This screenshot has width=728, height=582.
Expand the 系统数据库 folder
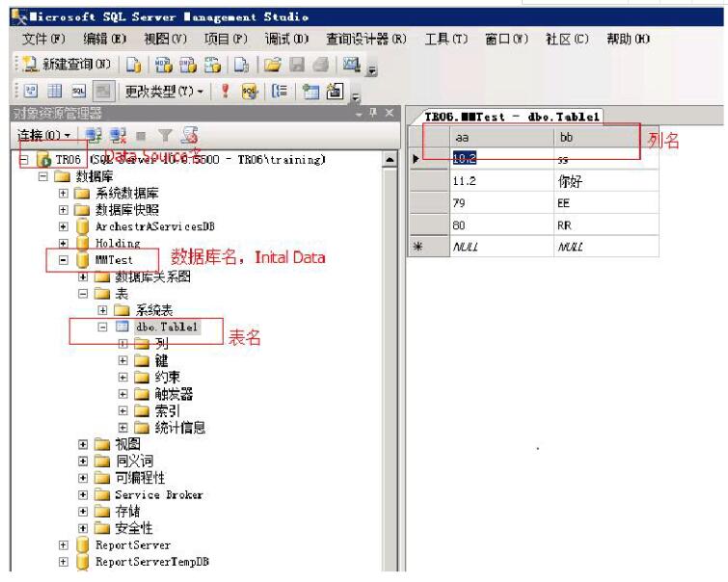point(63,193)
